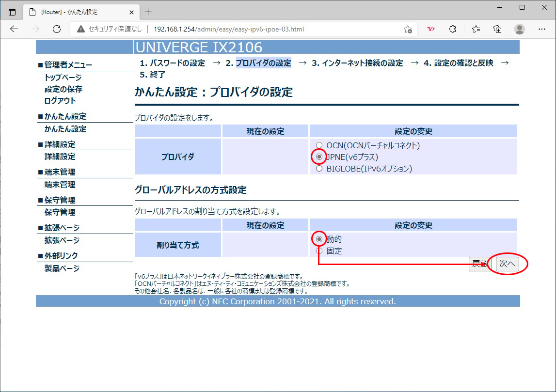
Task: Select the JPNE(v6プラス) provider option
Action: 319,157
